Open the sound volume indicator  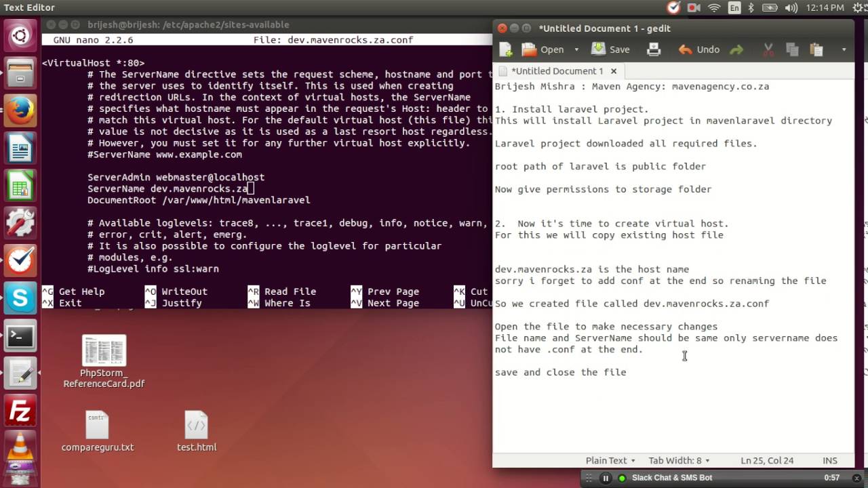point(791,7)
